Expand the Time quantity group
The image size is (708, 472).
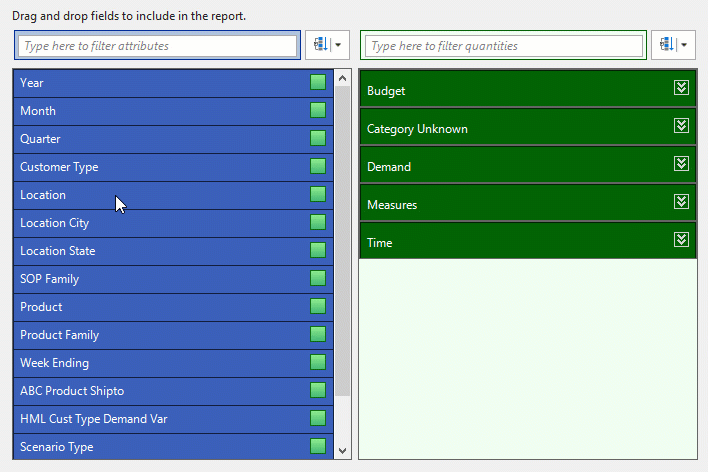point(681,239)
